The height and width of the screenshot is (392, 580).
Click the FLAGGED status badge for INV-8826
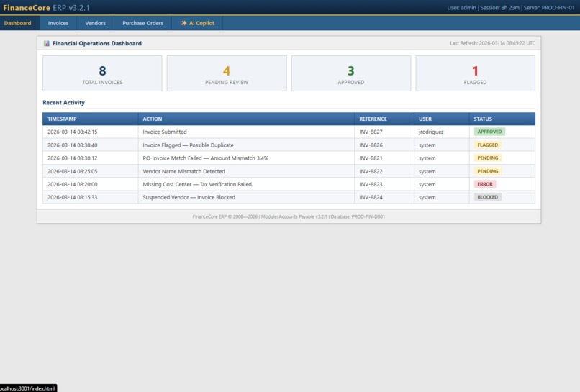click(487, 145)
